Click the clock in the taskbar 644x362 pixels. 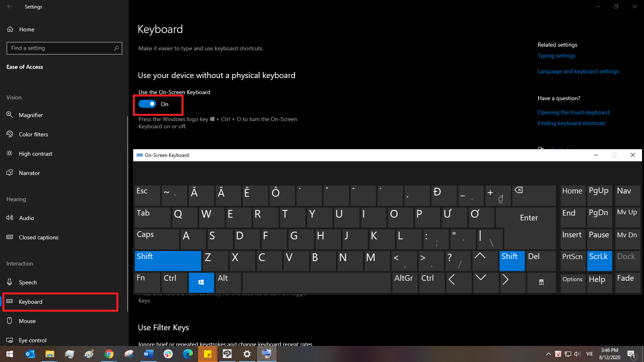click(x=609, y=354)
